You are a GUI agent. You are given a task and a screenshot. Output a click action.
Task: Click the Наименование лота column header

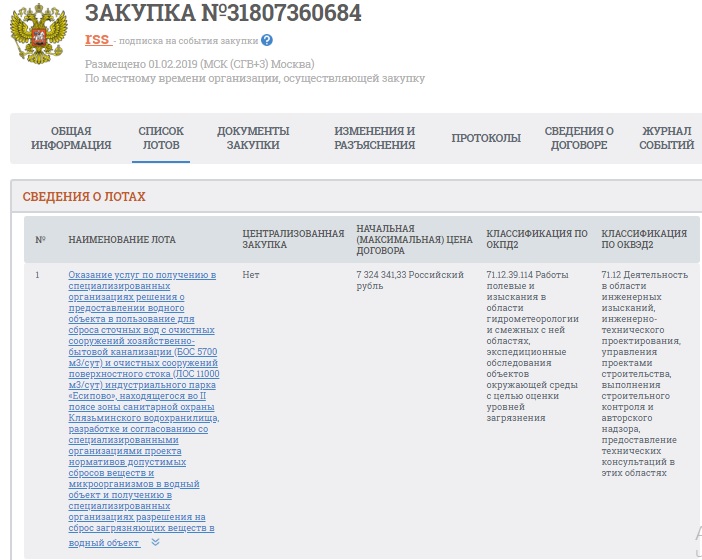[x=122, y=240]
